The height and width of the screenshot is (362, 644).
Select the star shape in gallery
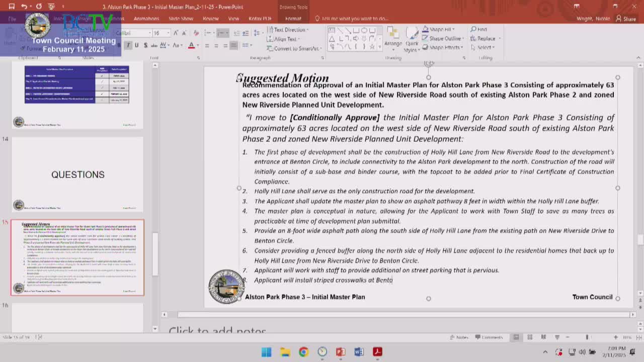(372, 47)
